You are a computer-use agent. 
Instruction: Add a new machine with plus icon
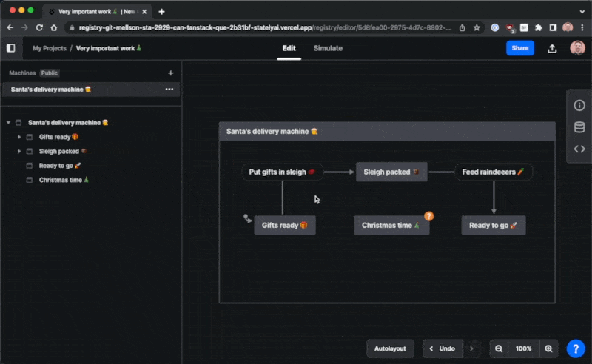coord(171,73)
